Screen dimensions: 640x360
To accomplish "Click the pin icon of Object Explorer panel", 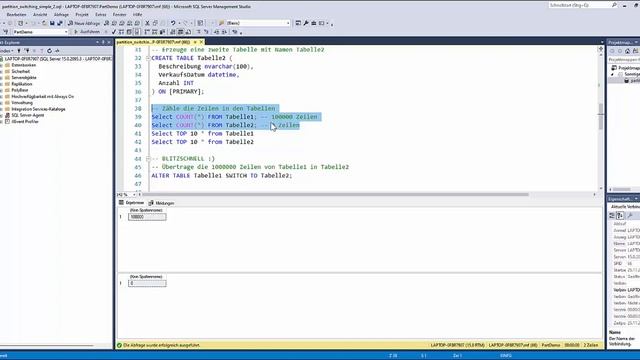I will tap(103, 42).
